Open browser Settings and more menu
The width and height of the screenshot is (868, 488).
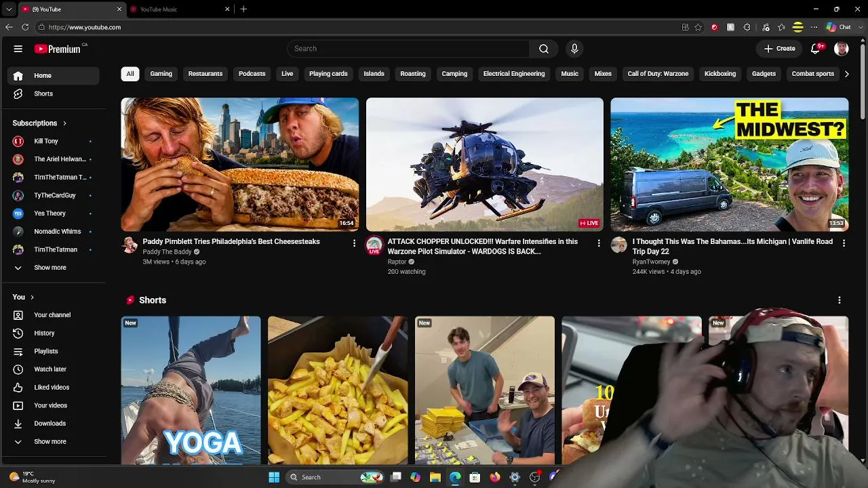click(814, 27)
